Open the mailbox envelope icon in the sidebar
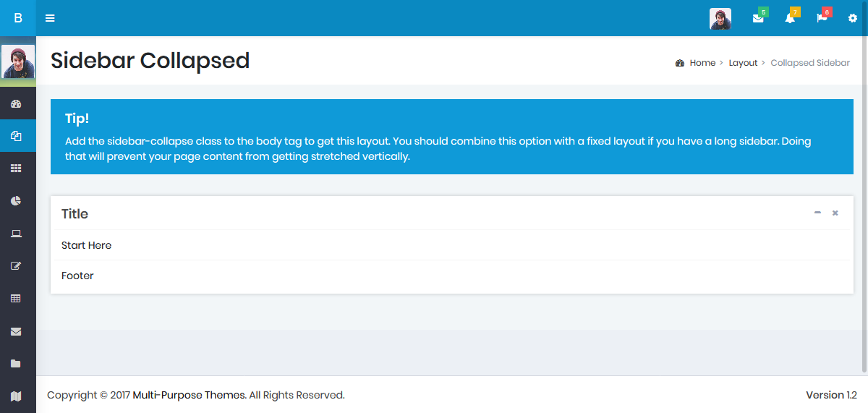Image resolution: width=868 pixels, height=413 pixels. pyautogui.click(x=16, y=331)
